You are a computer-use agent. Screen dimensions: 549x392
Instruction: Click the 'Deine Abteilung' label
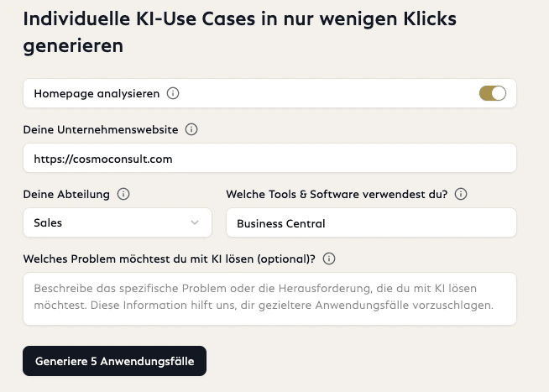click(x=66, y=194)
